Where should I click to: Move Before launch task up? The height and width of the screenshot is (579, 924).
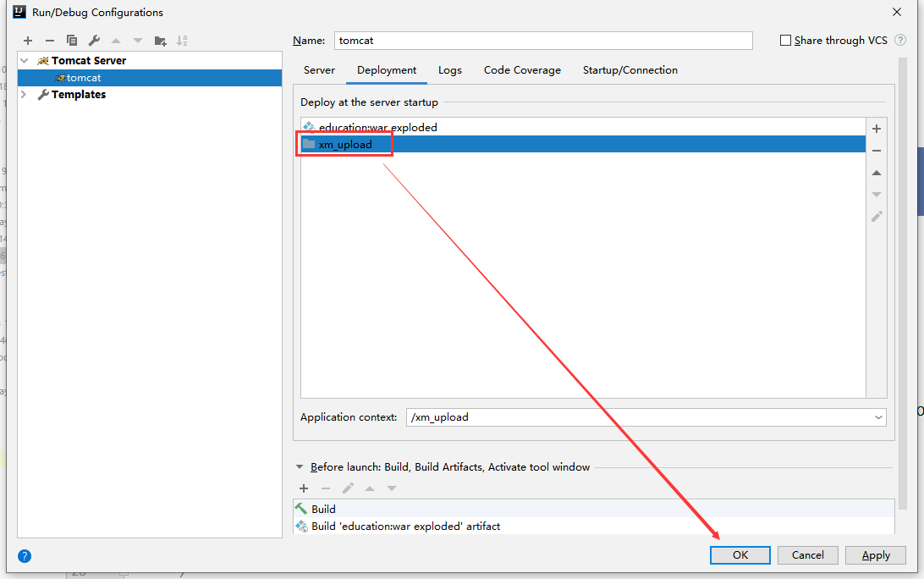(370, 488)
